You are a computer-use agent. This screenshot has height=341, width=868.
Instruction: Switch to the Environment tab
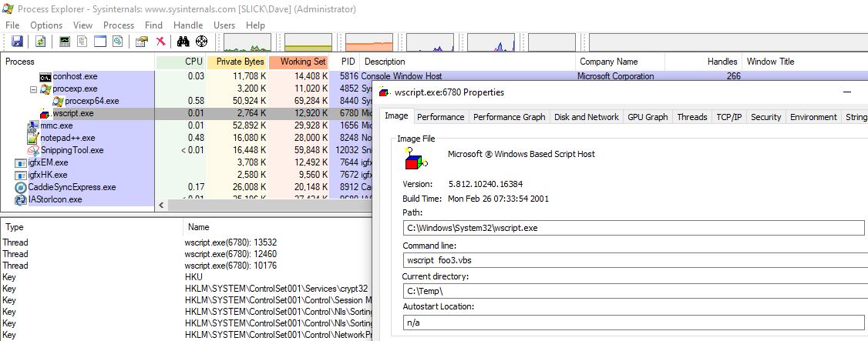tap(813, 117)
